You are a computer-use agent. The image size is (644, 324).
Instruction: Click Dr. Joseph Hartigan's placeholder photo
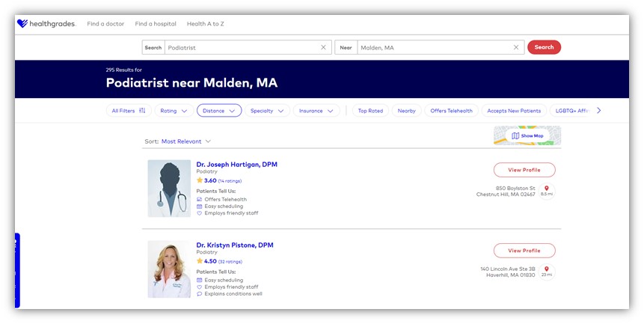click(x=169, y=189)
